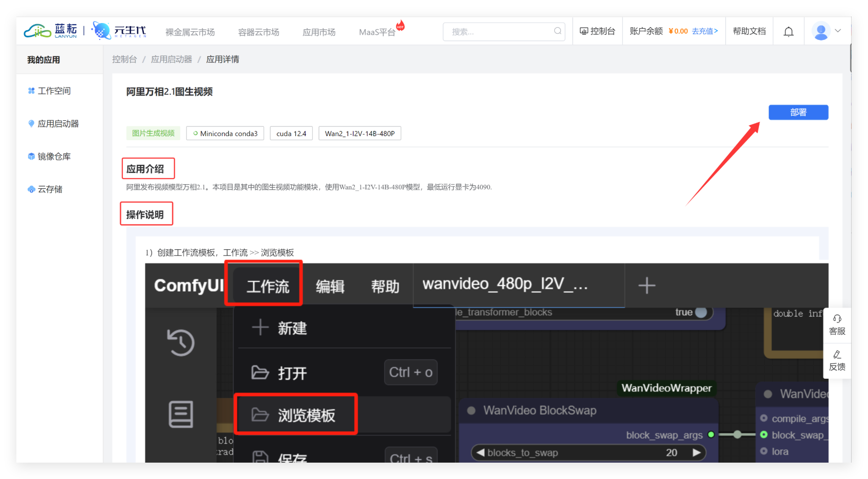Go to 控制台 breadcrumb
The width and height of the screenshot is (868, 479).
pos(124,59)
